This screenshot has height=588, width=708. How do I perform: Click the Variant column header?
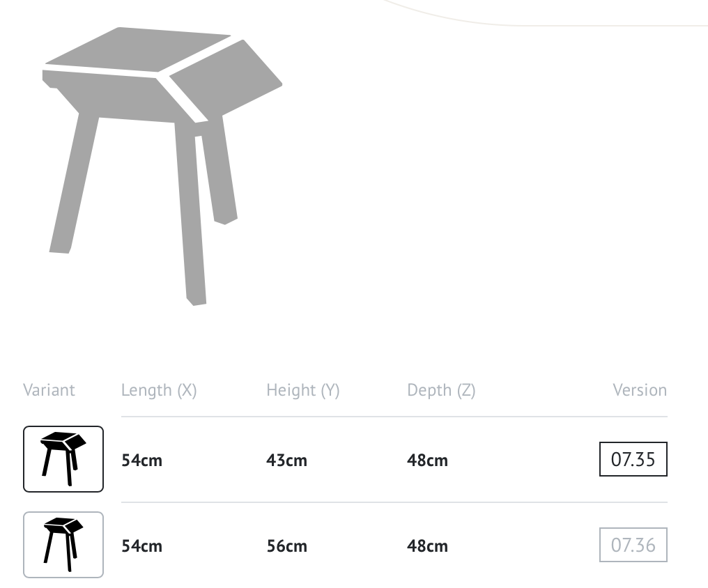(x=49, y=390)
